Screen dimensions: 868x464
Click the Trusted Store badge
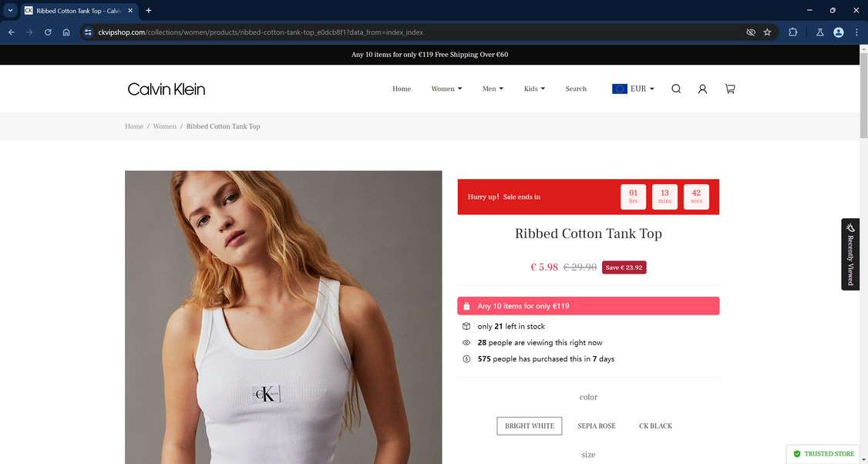(x=825, y=453)
